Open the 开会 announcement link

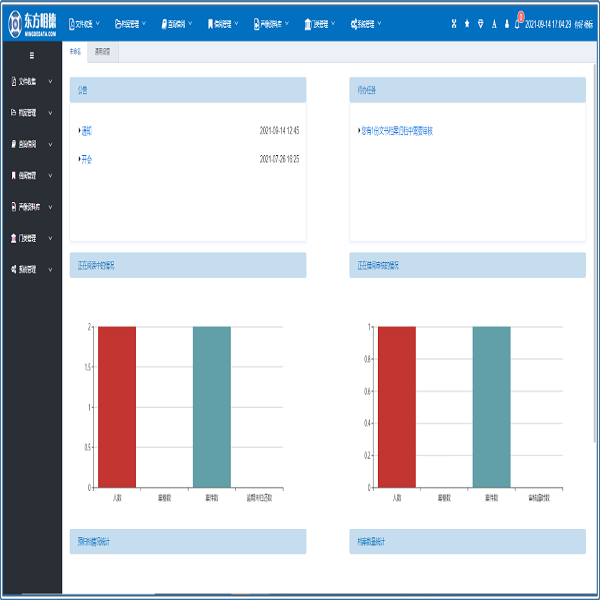[87, 159]
